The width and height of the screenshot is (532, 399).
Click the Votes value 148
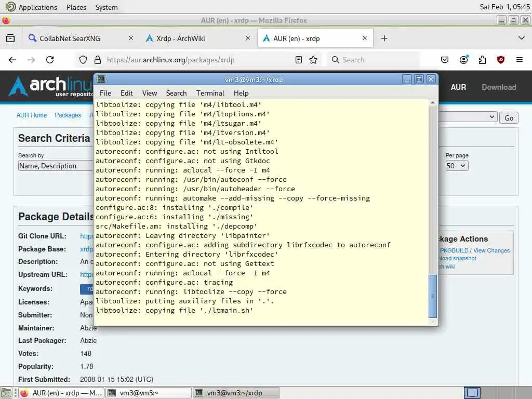[x=86, y=353]
